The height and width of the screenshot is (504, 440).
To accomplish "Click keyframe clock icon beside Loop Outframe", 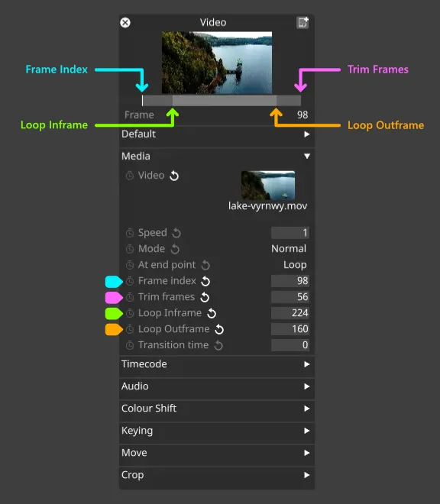I will pyautogui.click(x=130, y=329).
